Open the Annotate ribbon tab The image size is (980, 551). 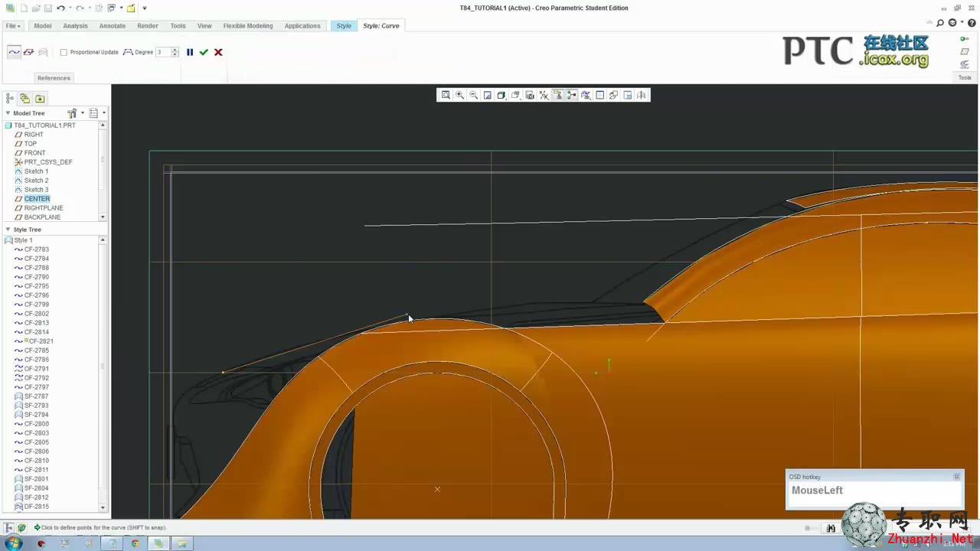(x=113, y=26)
